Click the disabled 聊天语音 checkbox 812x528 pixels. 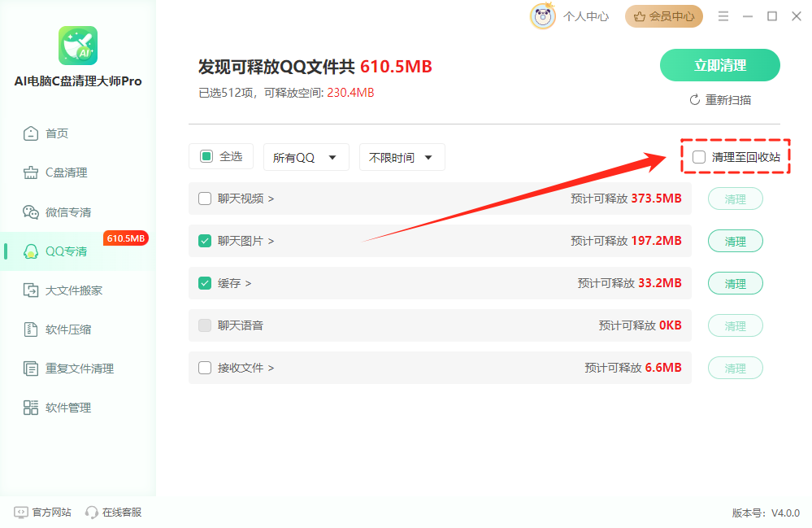[205, 325]
